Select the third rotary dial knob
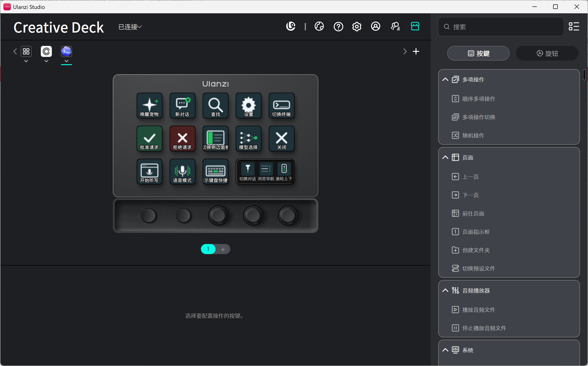 (218, 215)
